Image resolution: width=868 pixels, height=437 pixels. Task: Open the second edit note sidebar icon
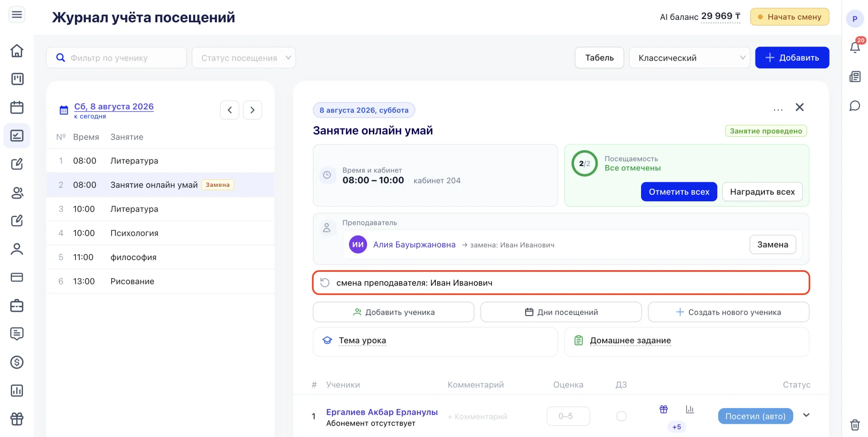point(17,221)
